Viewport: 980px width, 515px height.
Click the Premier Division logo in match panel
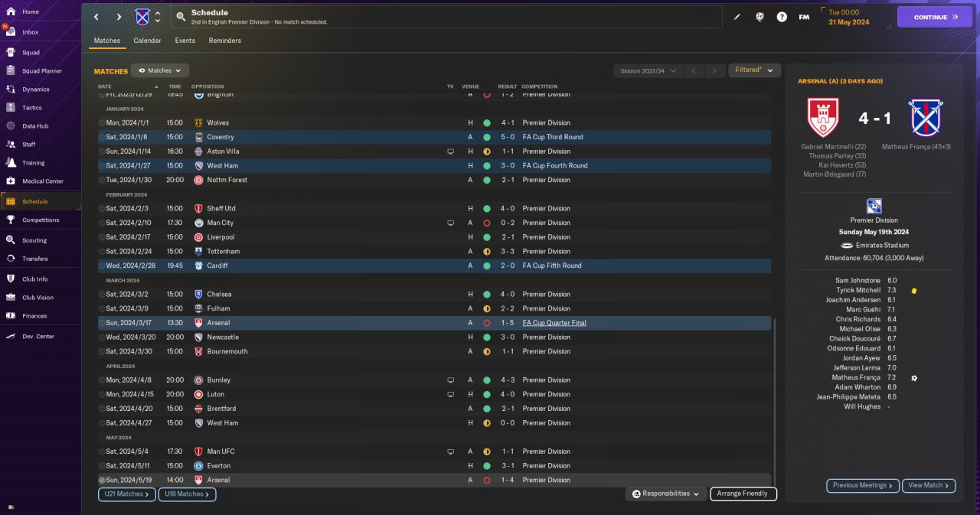pos(874,206)
